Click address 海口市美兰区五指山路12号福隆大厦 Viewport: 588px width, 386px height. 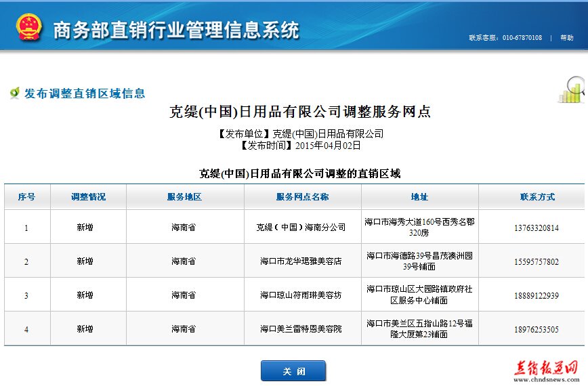[x=419, y=328]
